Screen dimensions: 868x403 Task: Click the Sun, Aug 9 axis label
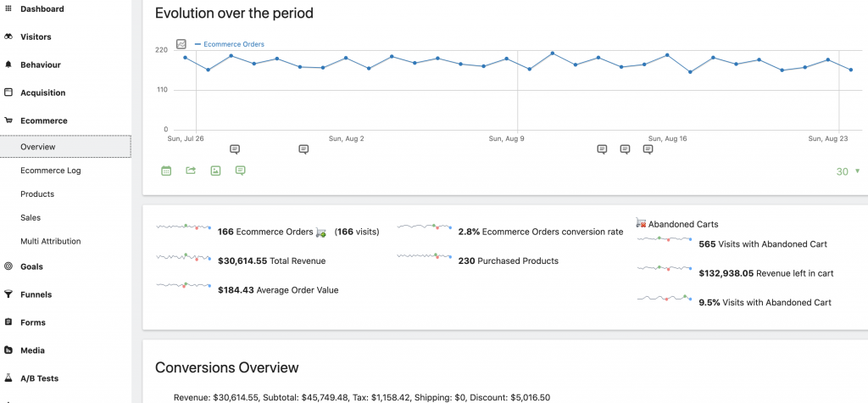pos(507,138)
